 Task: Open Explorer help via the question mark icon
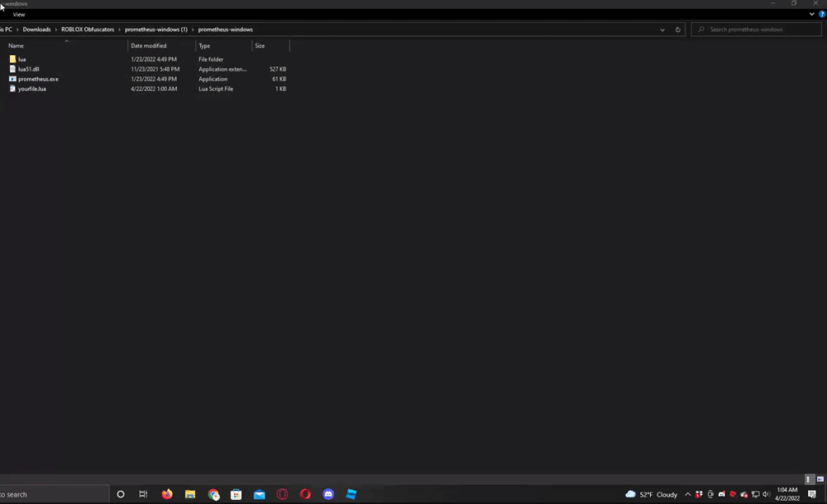822,14
